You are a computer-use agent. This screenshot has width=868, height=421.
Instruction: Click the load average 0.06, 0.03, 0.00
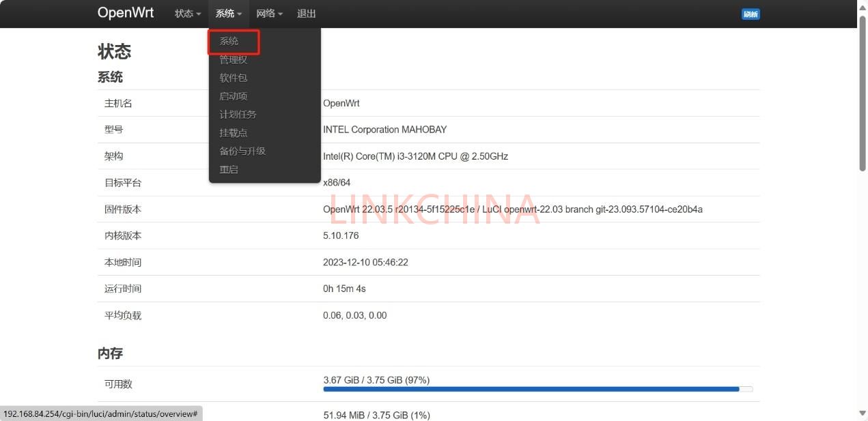pyautogui.click(x=355, y=315)
